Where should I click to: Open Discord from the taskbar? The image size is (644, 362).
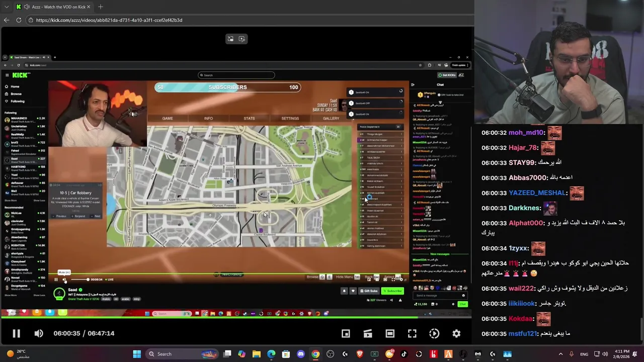301,354
